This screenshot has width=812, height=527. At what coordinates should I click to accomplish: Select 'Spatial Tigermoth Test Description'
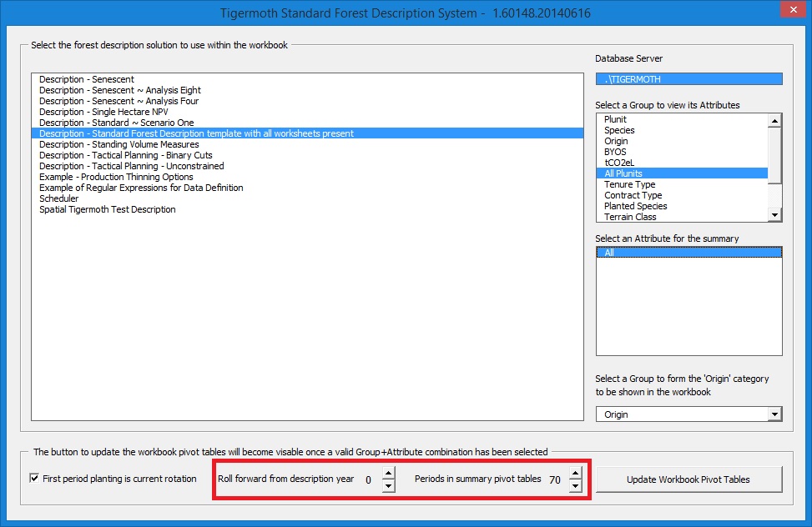click(x=307, y=209)
